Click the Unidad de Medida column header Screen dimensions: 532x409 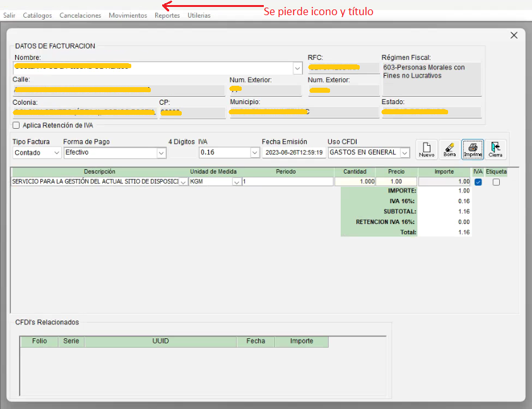click(x=213, y=172)
